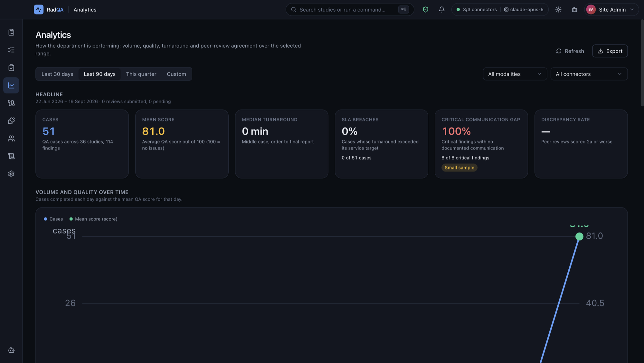Click the claude-opus-5 model indicator

[524, 10]
